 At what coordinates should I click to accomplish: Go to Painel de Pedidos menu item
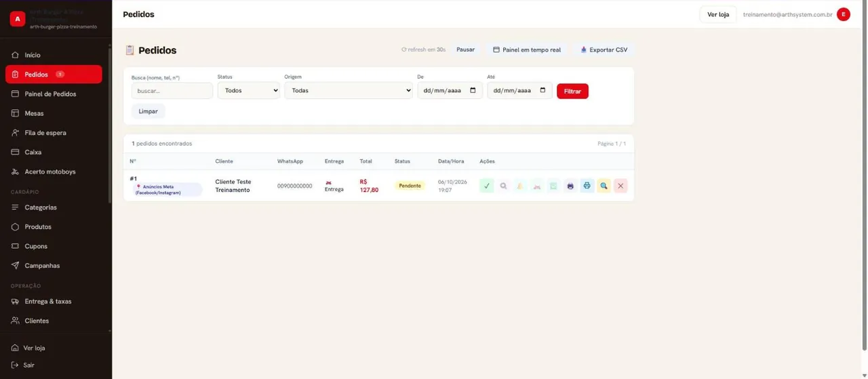pos(54,94)
